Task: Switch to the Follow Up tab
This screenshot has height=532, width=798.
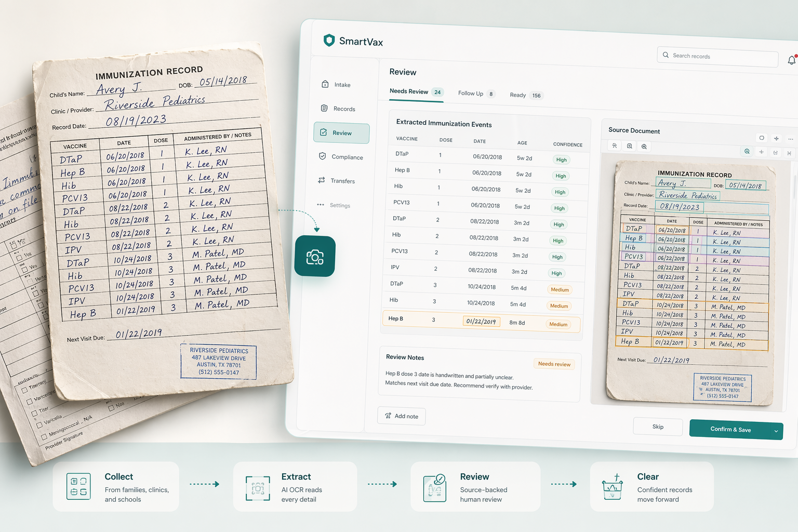Action: pos(471,94)
